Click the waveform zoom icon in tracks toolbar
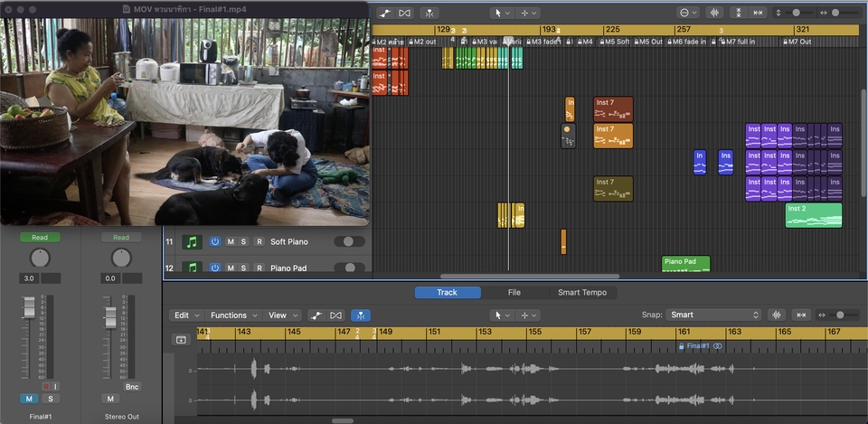The image size is (868, 424). (715, 13)
